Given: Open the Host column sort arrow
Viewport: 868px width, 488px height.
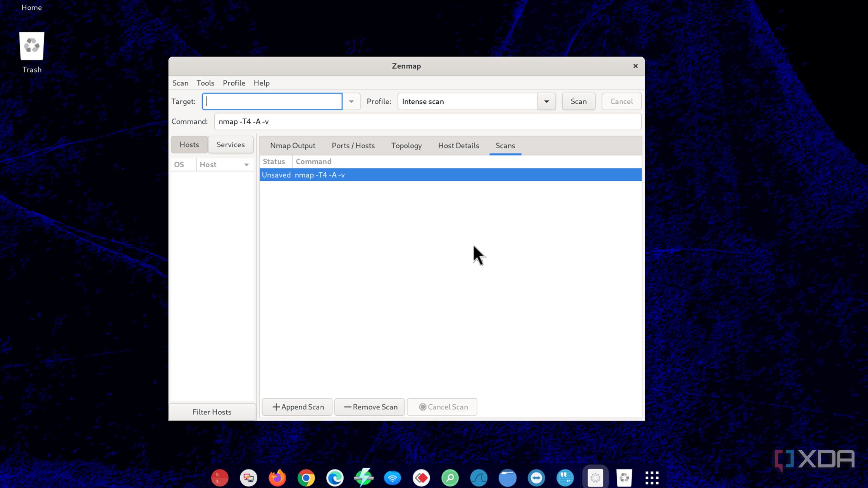Looking at the screenshot, I should tap(246, 165).
